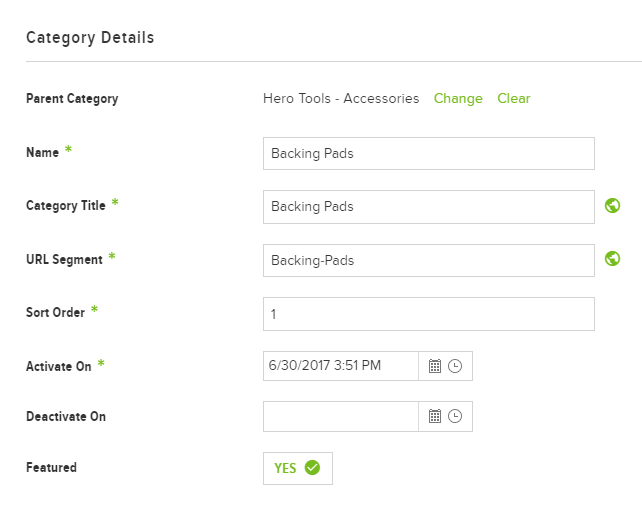Click the green checkmark in Featured
Screen dimensions: 642x511
(312, 468)
